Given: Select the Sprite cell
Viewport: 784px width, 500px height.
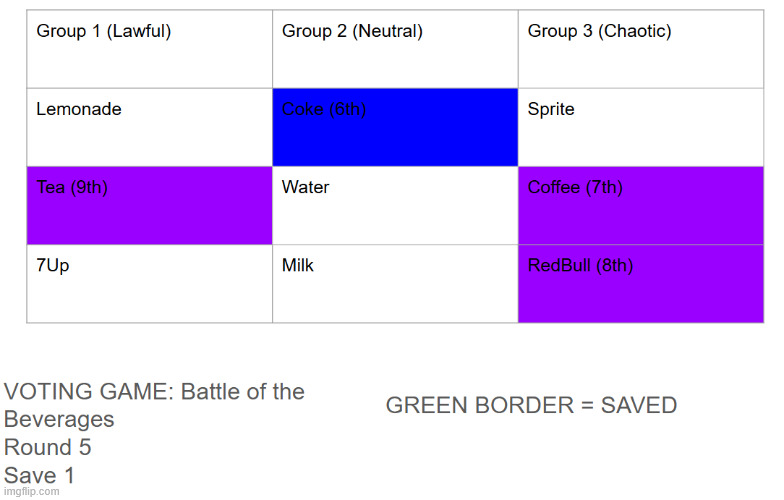Looking at the screenshot, I should pos(641,128).
